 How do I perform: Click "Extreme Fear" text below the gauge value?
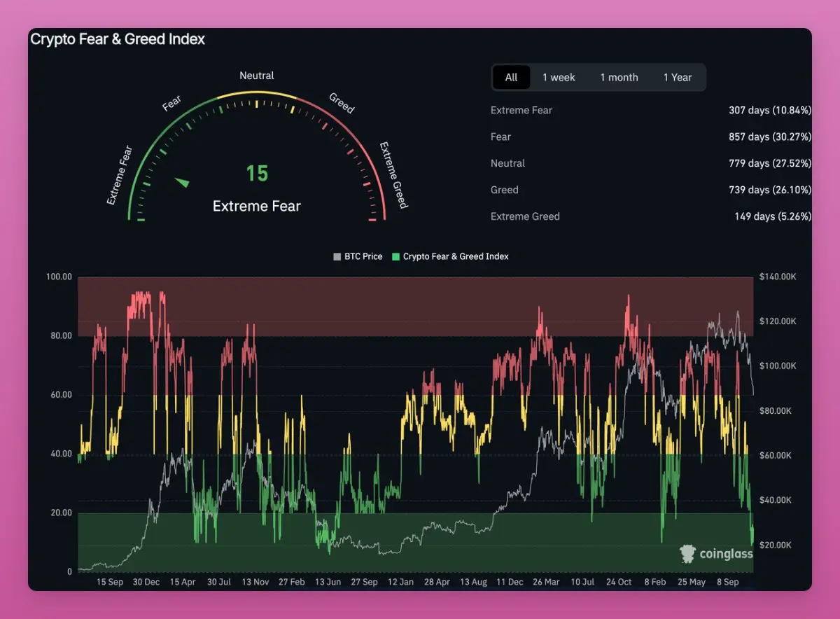pyautogui.click(x=256, y=207)
